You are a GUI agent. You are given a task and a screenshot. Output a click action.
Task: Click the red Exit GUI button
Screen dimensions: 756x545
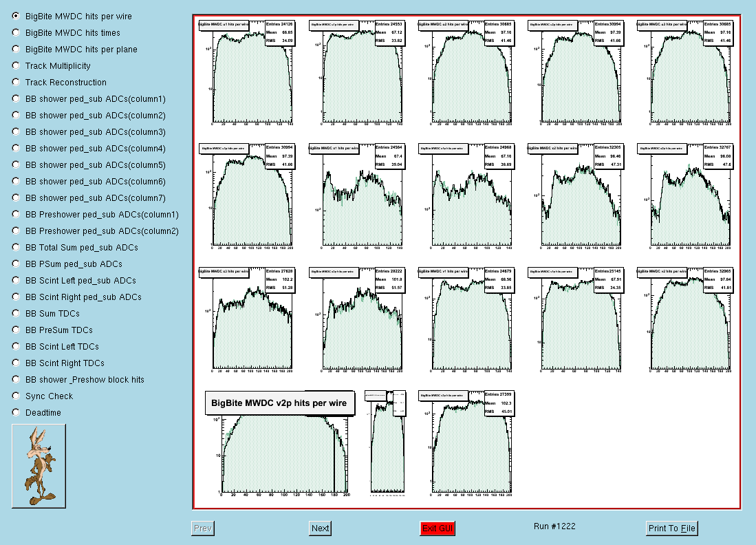(438, 528)
